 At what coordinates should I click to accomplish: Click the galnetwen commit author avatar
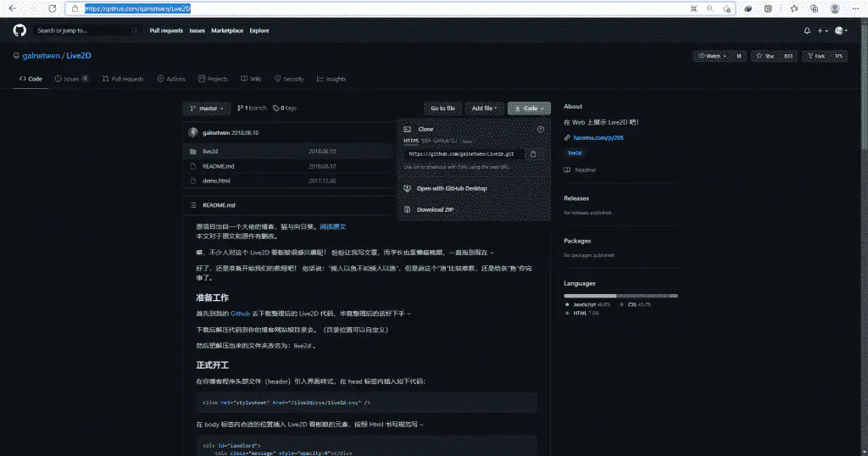(193, 132)
